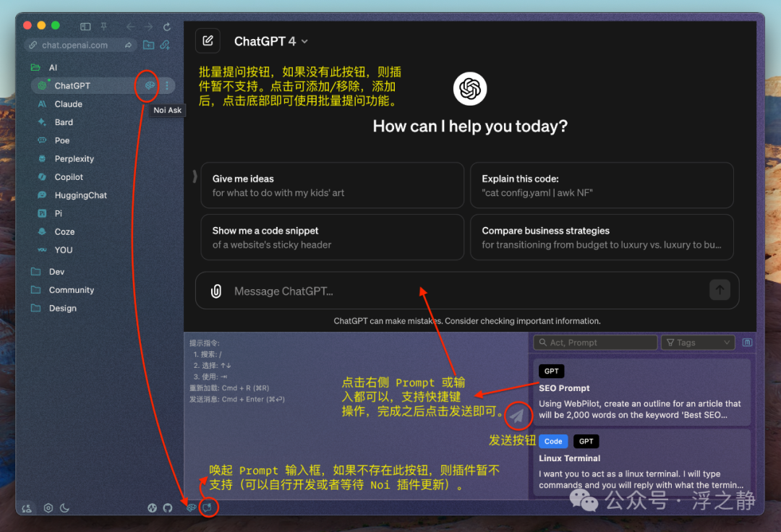The image size is (781, 532).
Task: Click the 'Explain this code' suggestion card
Action: click(x=602, y=185)
